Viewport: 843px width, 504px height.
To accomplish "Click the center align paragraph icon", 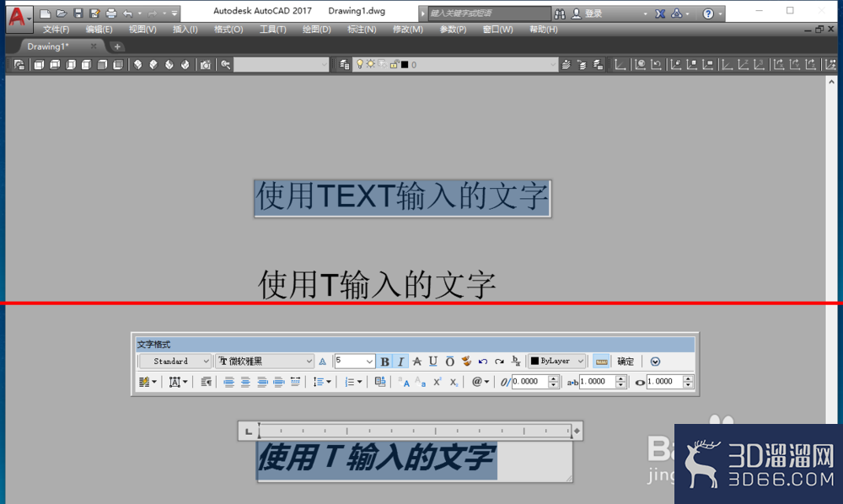I will [x=245, y=382].
